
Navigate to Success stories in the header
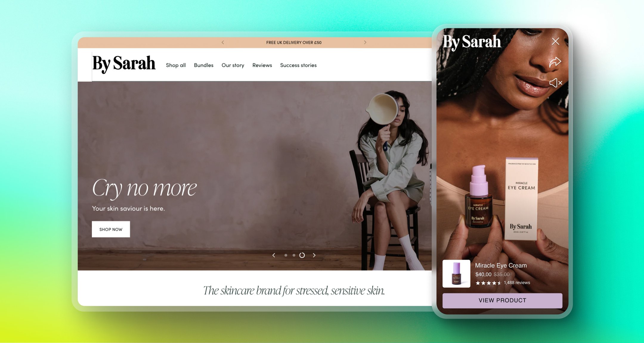point(298,65)
